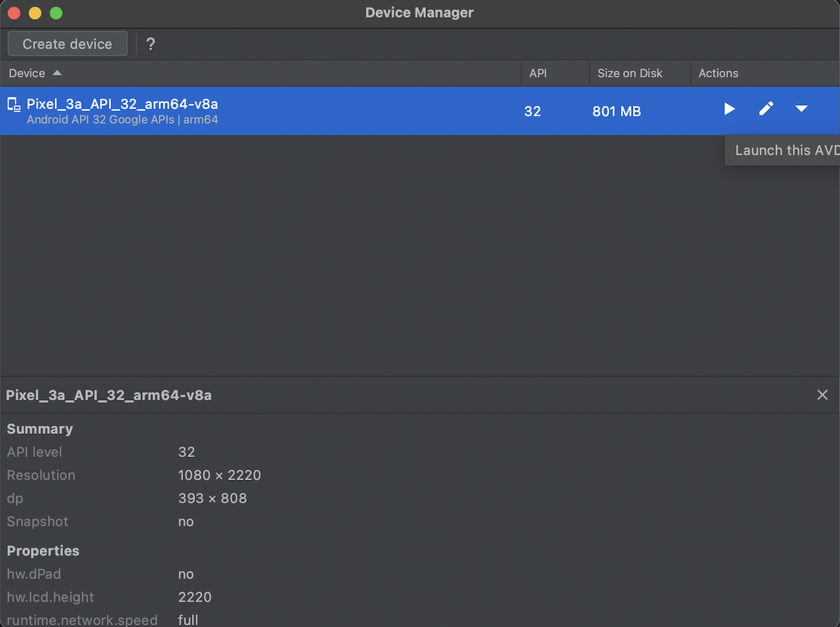Click the green maximize window button
This screenshot has height=627, width=840.
coord(56,13)
